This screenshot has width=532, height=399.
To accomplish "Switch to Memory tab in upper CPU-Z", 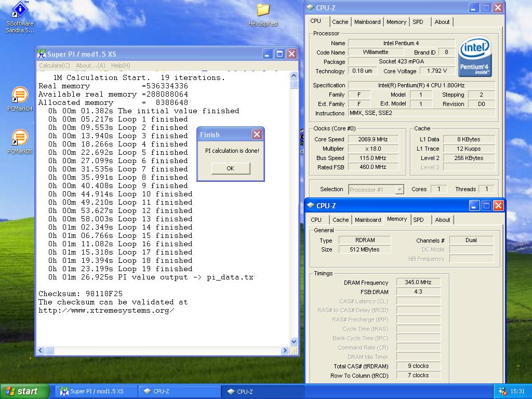I will [x=396, y=22].
